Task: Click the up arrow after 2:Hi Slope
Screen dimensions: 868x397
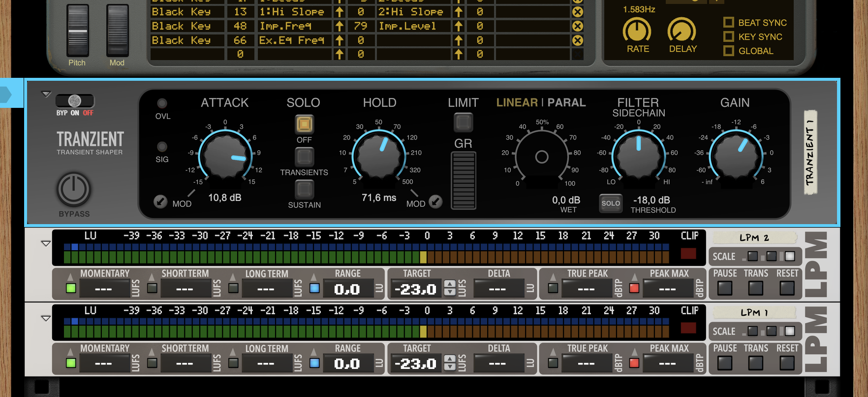Action: coord(459,12)
